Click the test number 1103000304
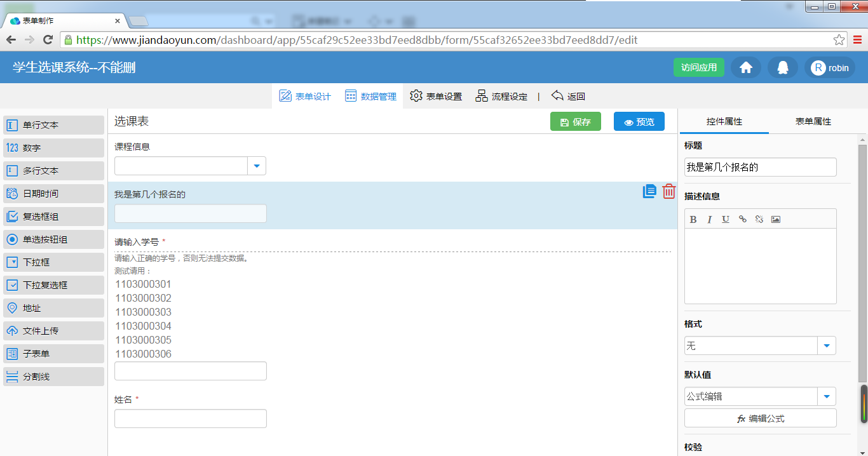868x456 pixels. [144, 326]
